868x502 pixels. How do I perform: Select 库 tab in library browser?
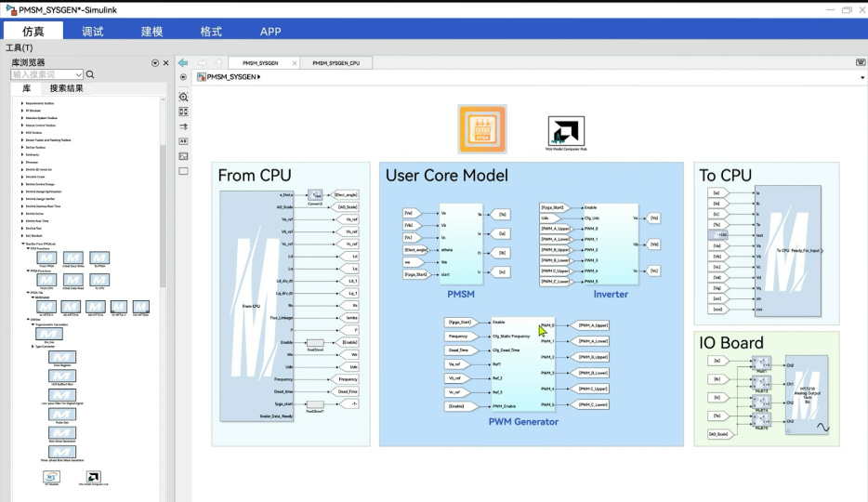click(x=27, y=88)
